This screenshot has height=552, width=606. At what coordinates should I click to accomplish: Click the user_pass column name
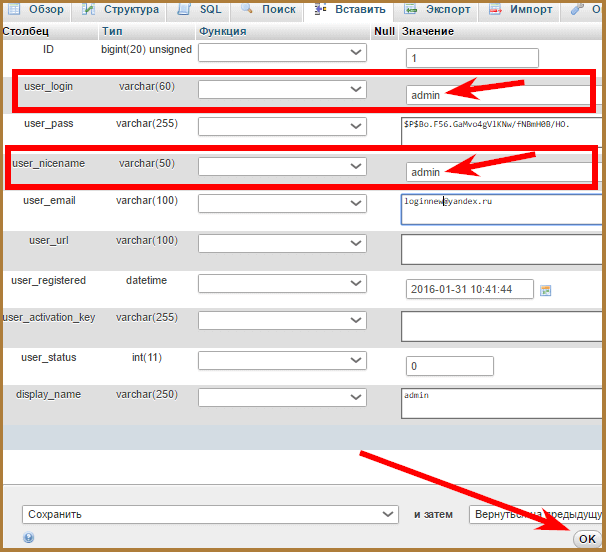[49, 123]
